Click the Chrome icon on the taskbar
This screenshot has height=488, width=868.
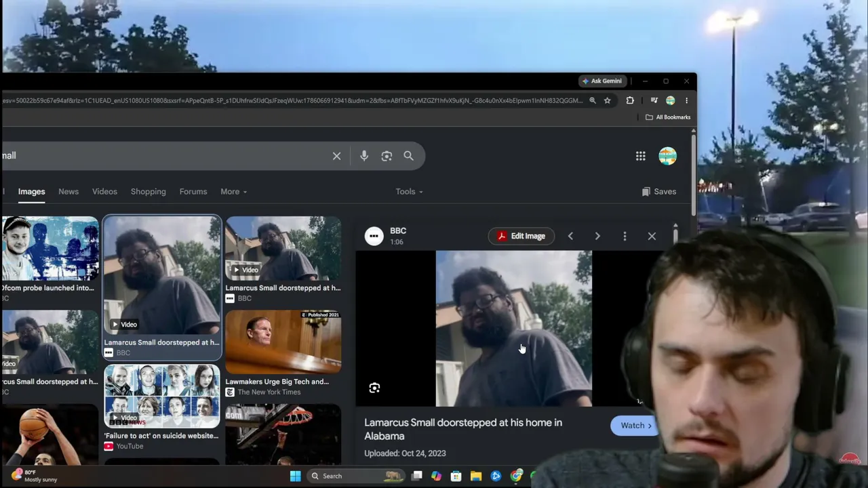click(x=517, y=476)
